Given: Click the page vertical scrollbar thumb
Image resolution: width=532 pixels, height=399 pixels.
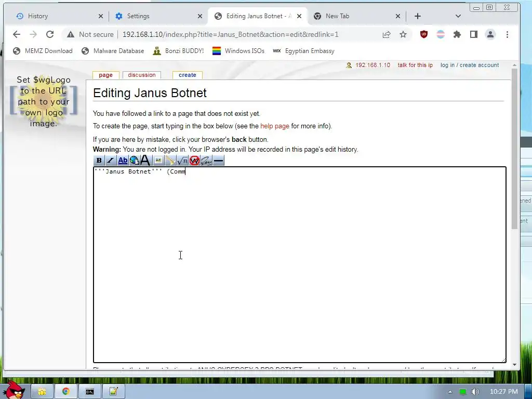Looking at the screenshot, I should click(514, 149).
